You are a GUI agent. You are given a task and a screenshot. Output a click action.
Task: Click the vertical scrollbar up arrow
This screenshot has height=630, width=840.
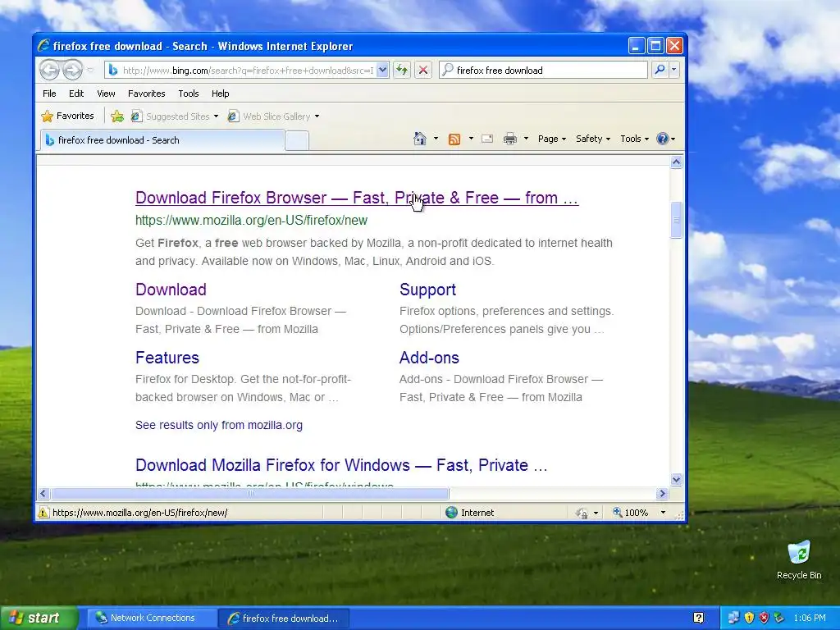pyautogui.click(x=676, y=162)
